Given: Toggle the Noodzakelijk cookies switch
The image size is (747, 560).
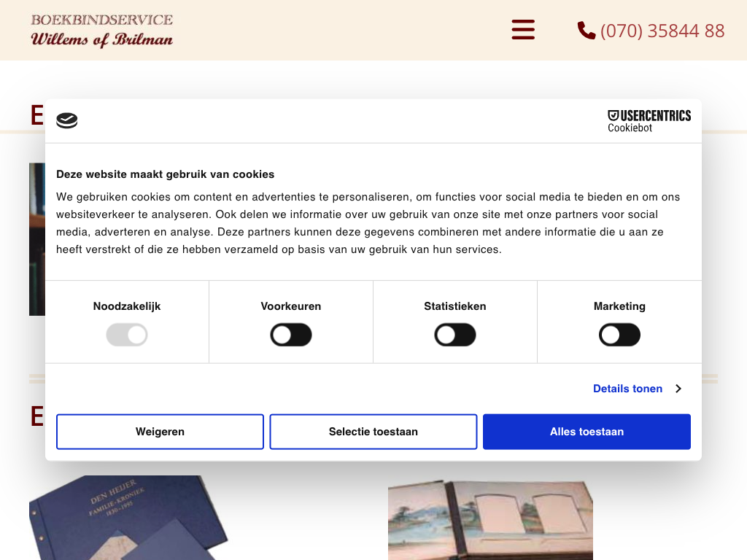Looking at the screenshot, I should click(127, 335).
